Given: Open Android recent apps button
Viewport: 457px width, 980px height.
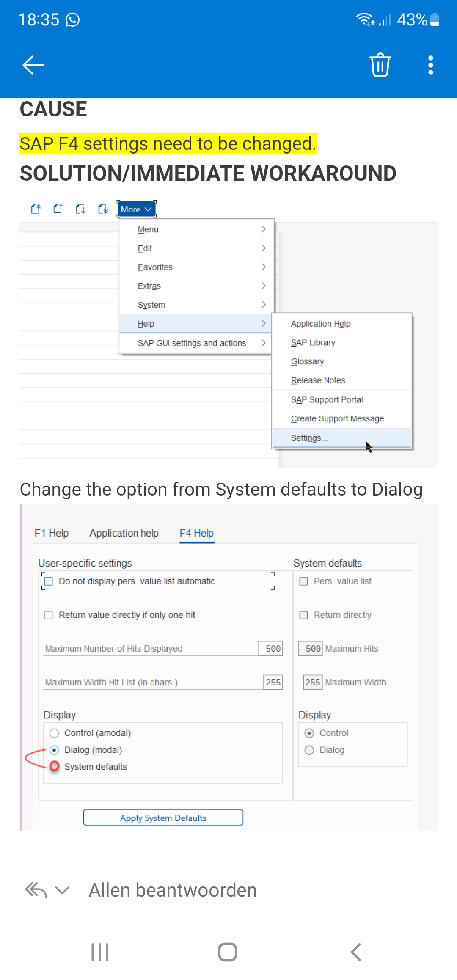Looking at the screenshot, I should pyautogui.click(x=100, y=952).
